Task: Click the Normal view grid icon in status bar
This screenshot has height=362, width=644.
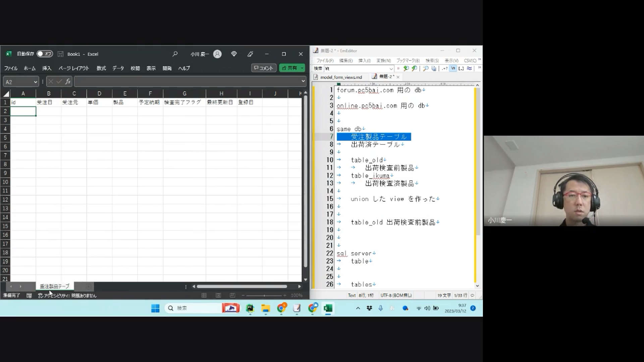Action: (204, 295)
